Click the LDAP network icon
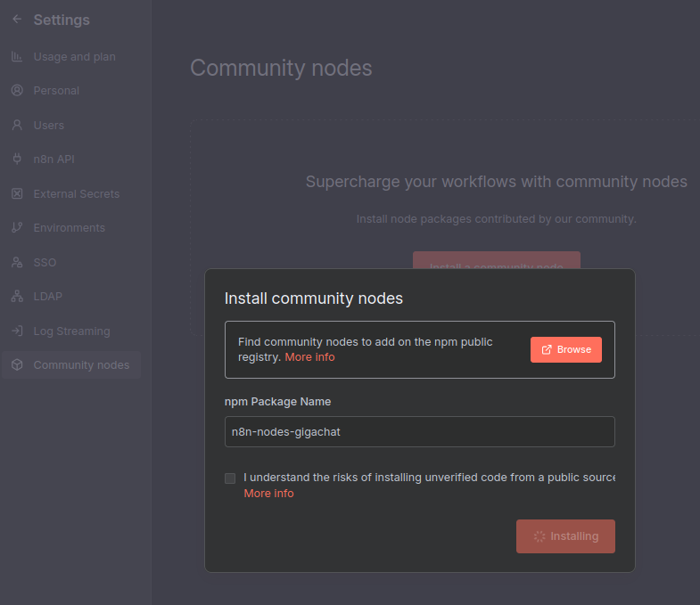The width and height of the screenshot is (700, 605). 17,296
